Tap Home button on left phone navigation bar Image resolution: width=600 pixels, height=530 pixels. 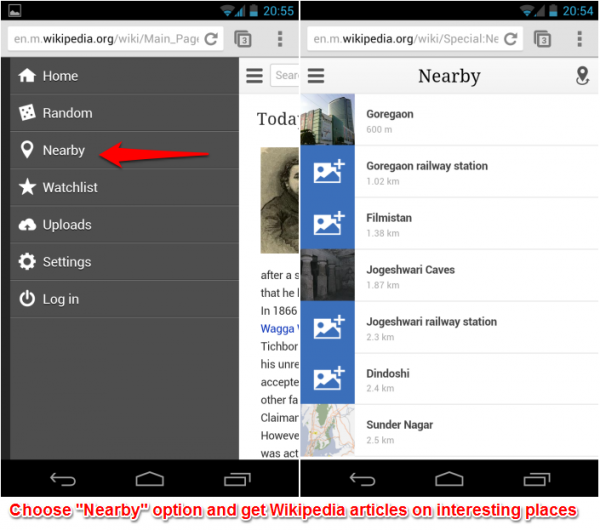coord(150,479)
